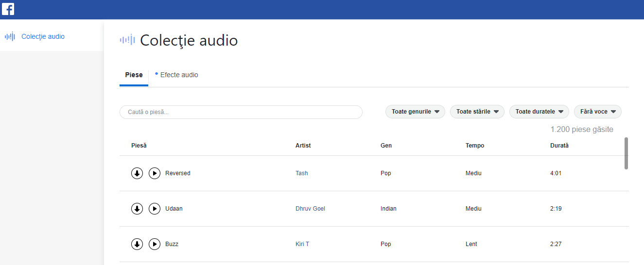Image resolution: width=644 pixels, height=265 pixels.
Task: Focus the Caută o piesă search field
Action: tap(241, 112)
